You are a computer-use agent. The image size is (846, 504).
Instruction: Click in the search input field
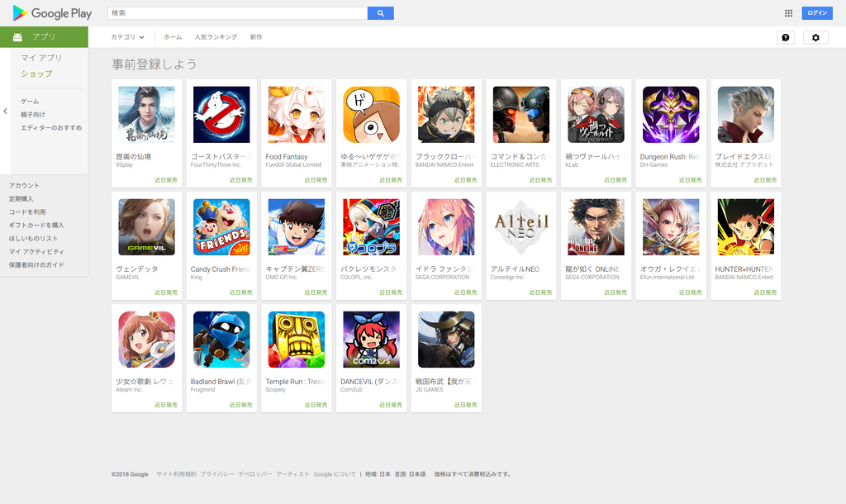pos(237,13)
